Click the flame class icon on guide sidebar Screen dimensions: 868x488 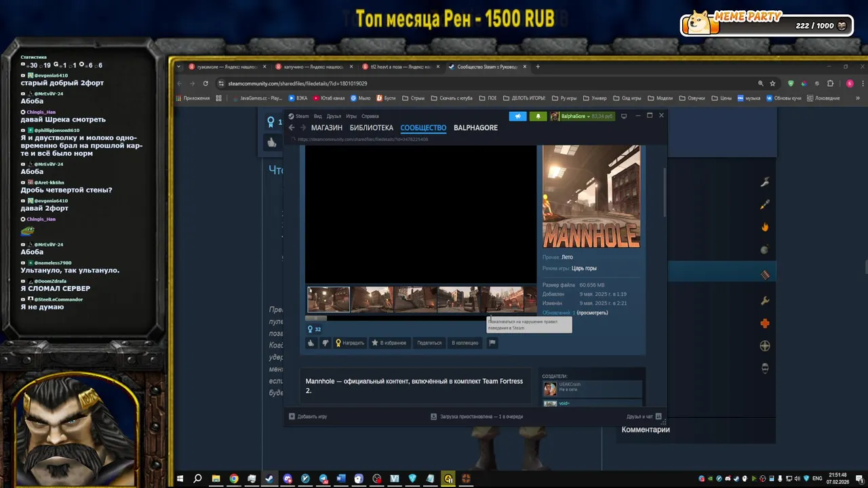tap(765, 227)
